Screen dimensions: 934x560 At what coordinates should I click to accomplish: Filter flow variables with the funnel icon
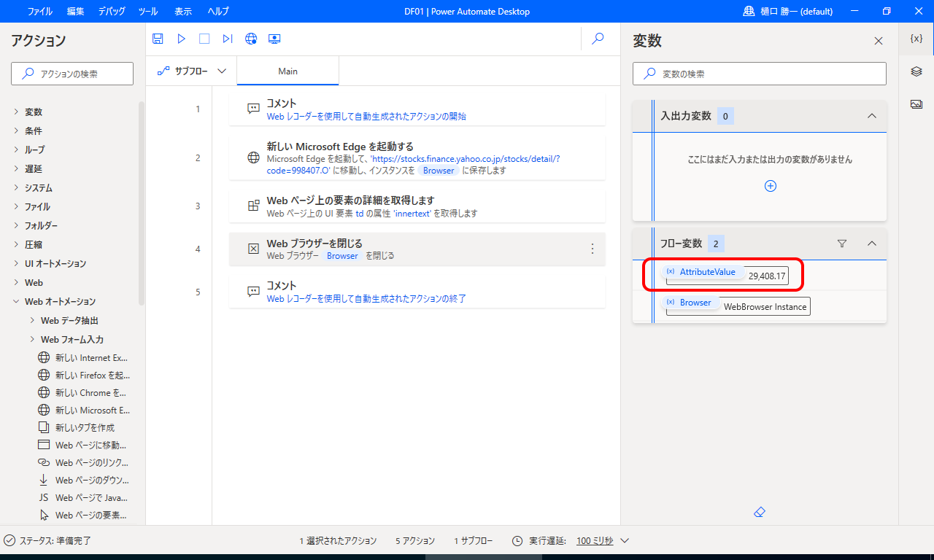pyautogui.click(x=841, y=244)
